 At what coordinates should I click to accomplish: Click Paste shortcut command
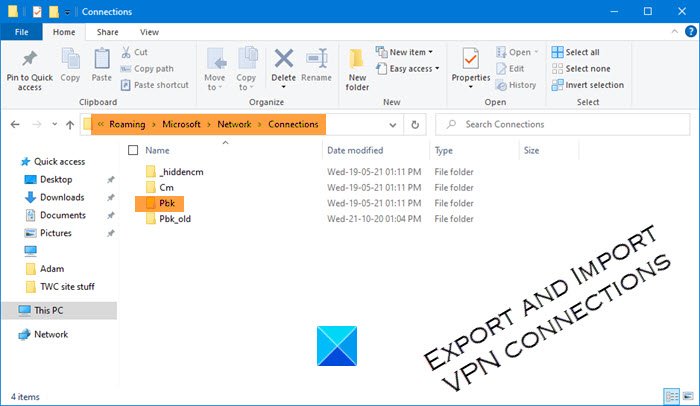click(x=154, y=85)
